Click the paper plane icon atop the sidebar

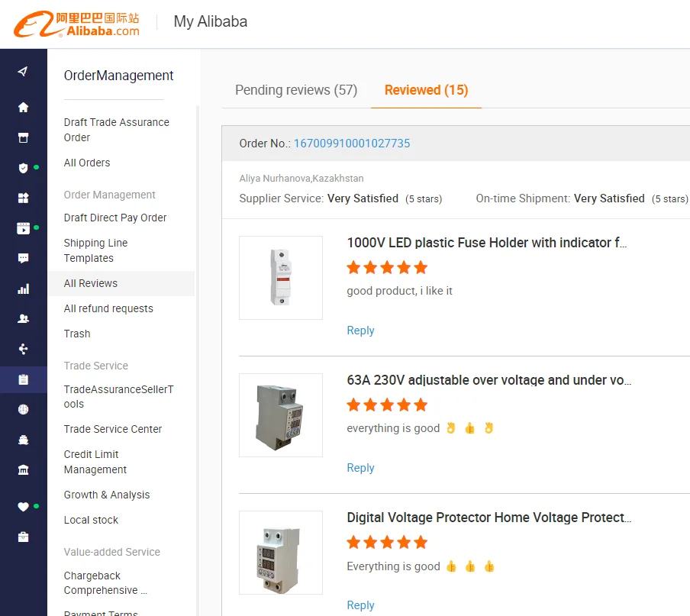[23, 72]
